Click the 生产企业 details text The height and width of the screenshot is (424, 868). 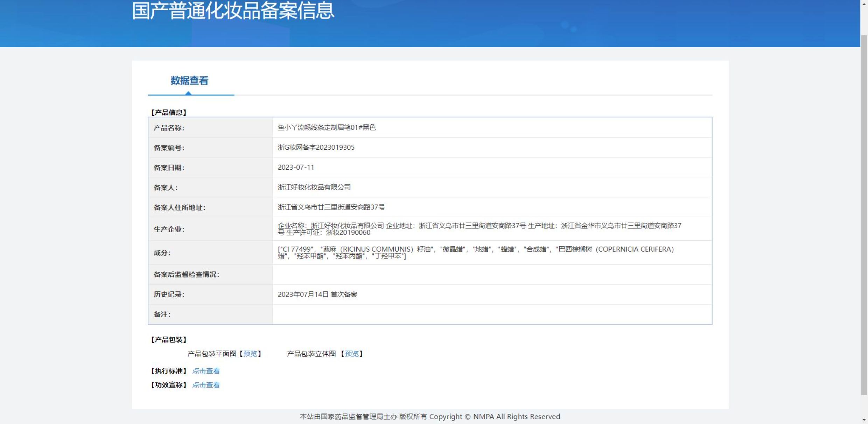pos(479,229)
